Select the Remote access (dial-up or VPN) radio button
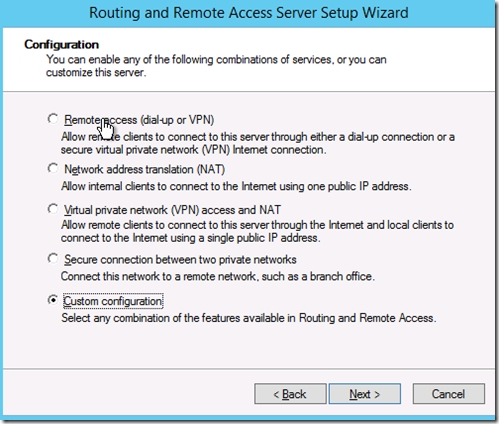Image resolution: width=499 pixels, height=424 pixels. pyautogui.click(x=53, y=119)
